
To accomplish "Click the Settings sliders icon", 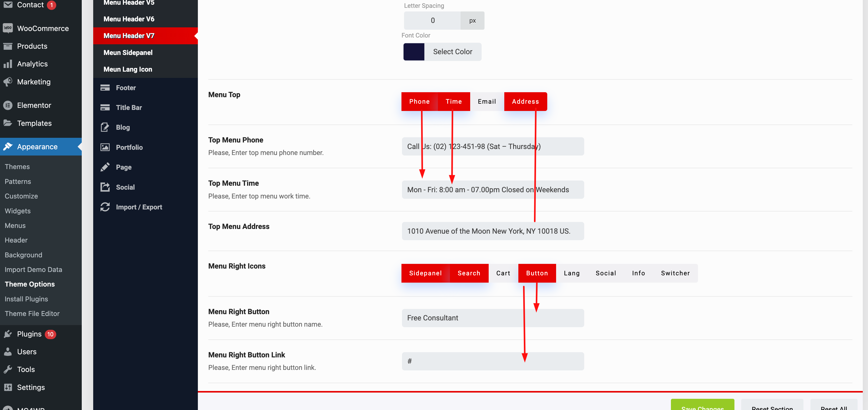I will click(x=8, y=387).
